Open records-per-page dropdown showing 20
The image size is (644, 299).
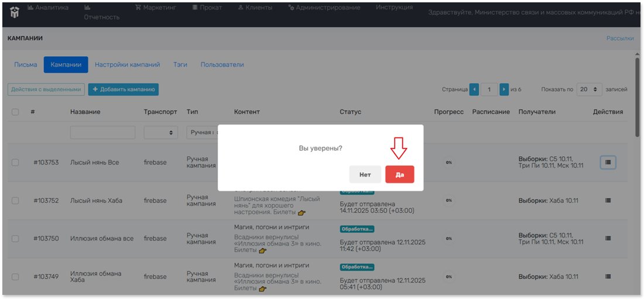589,90
